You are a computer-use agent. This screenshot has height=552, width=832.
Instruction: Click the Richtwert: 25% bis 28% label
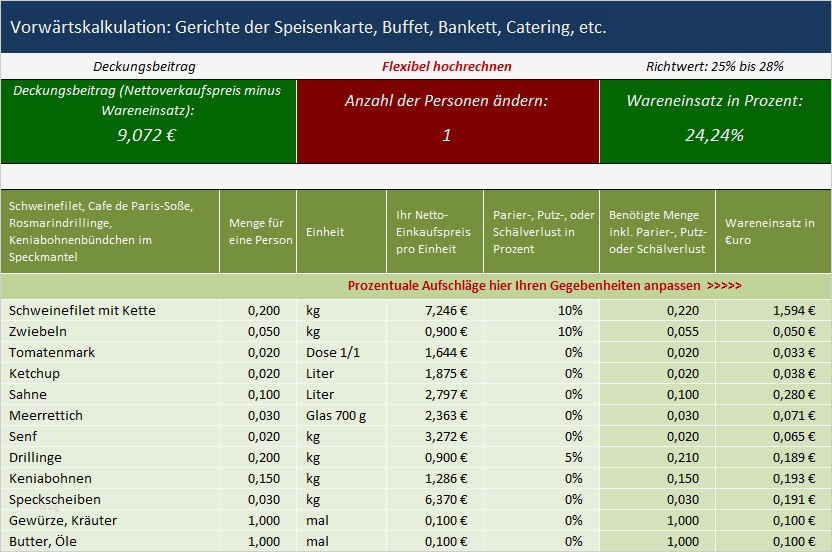(x=715, y=66)
